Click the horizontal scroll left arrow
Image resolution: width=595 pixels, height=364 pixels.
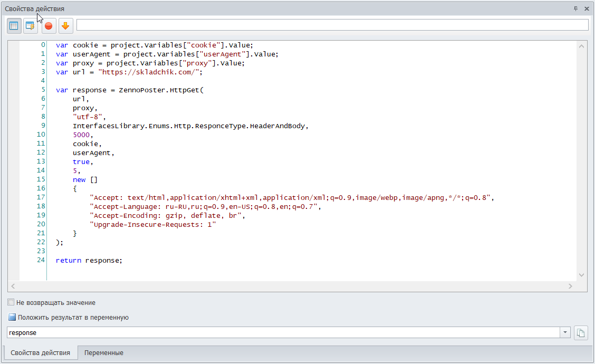pyautogui.click(x=13, y=286)
